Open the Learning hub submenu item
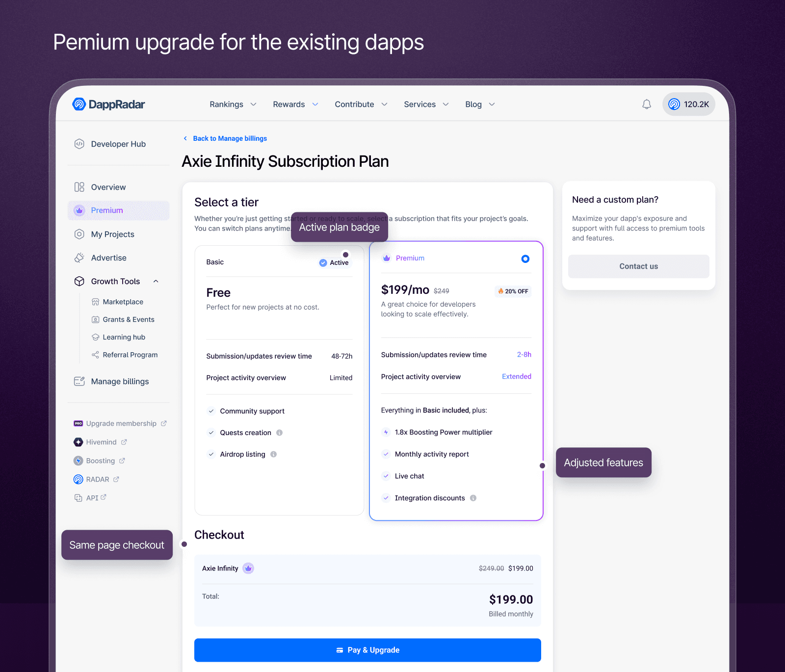 pyautogui.click(x=119, y=337)
